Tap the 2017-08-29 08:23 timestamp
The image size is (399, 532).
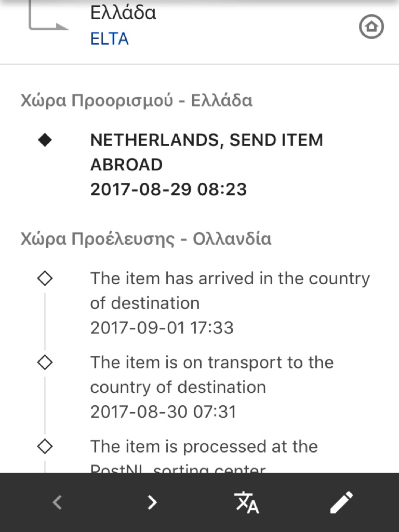168,189
